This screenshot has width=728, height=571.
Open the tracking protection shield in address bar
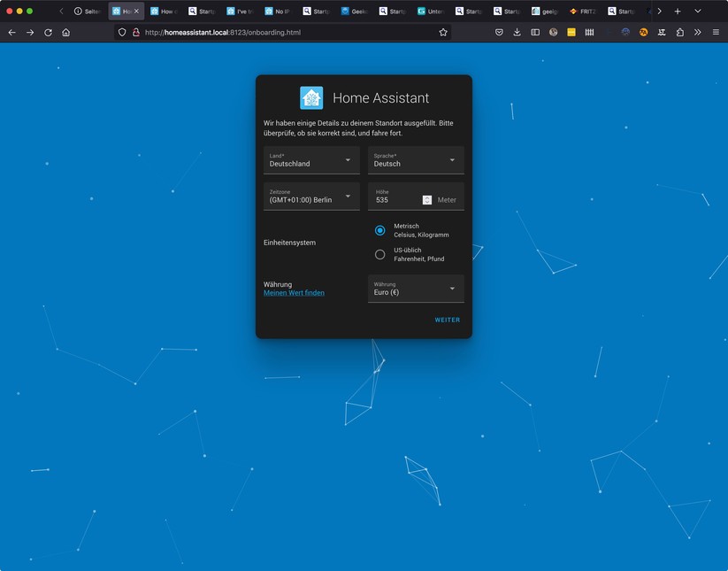120,32
